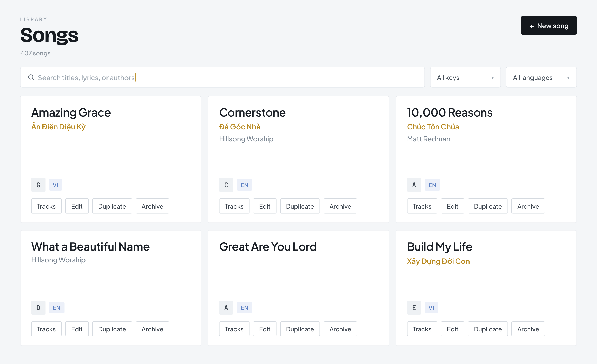Edit the 10,000 Reasons song
This screenshot has height=364, width=597.
coord(453,206)
